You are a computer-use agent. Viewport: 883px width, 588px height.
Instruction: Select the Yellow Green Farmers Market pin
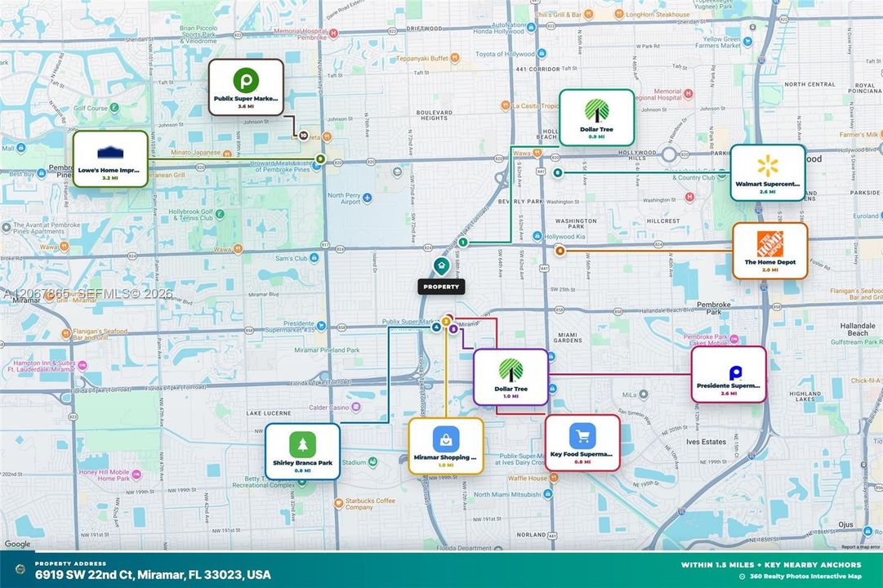click(748, 41)
